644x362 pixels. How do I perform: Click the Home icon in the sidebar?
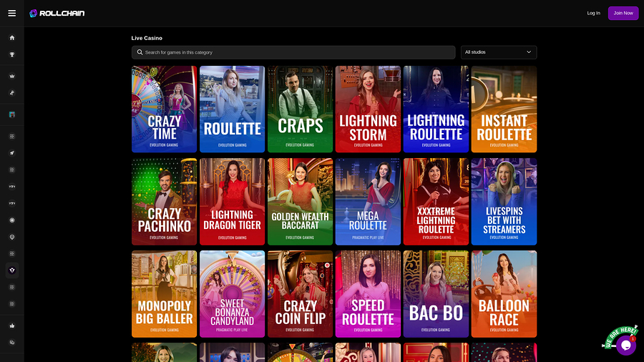click(x=11, y=38)
